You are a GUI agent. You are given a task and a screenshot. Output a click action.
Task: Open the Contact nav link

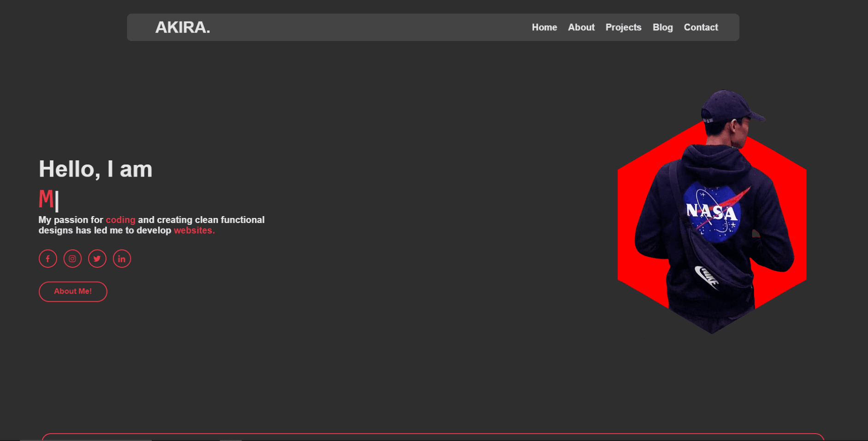click(701, 27)
